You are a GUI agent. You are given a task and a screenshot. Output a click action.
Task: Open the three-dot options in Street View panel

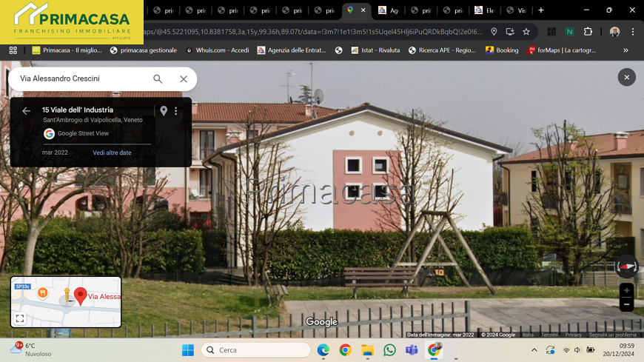coord(175,111)
